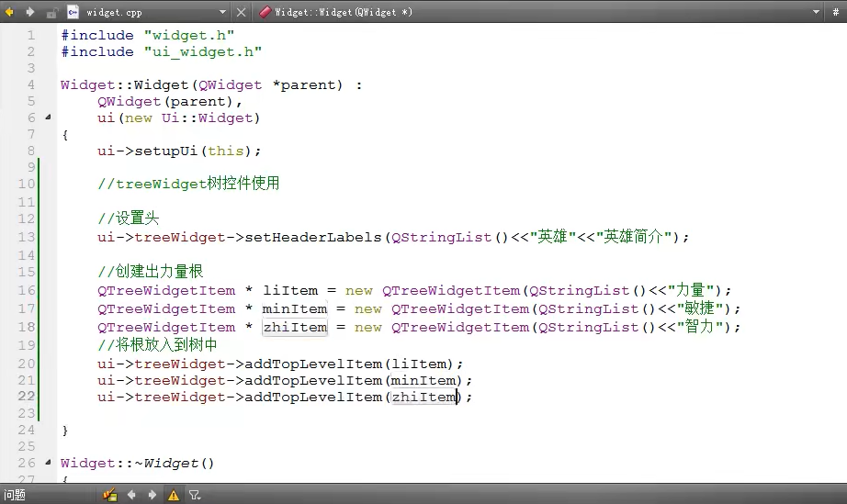This screenshot has width=847, height=504.
Task: Click minItem variable declaration on line 17
Action: click(295, 309)
